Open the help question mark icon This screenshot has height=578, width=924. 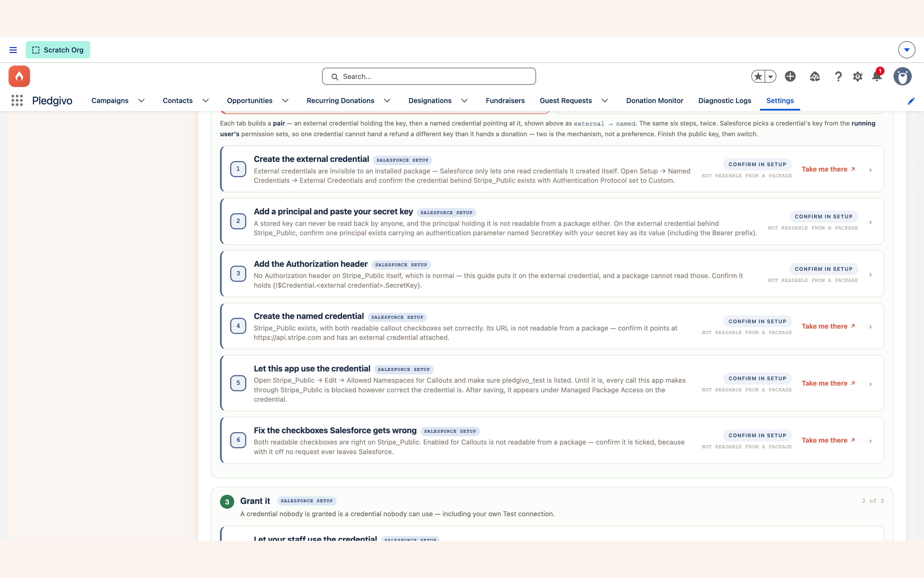pos(838,76)
